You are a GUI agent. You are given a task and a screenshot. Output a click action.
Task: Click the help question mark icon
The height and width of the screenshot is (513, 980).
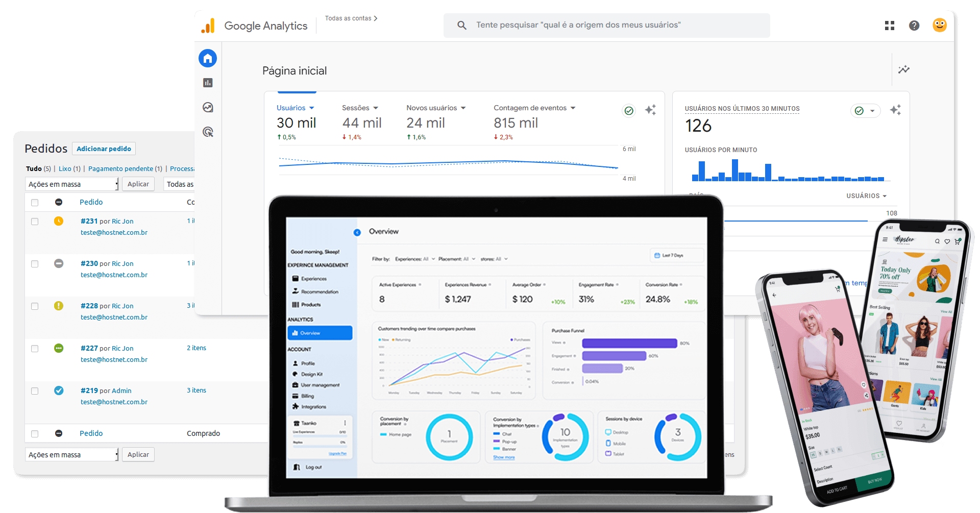tap(914, 26)
